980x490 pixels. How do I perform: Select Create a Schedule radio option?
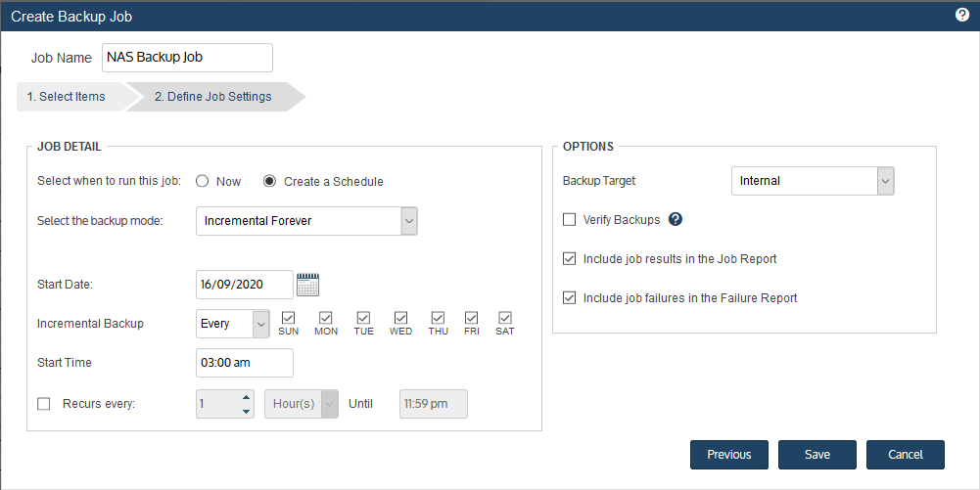point(269,181)
